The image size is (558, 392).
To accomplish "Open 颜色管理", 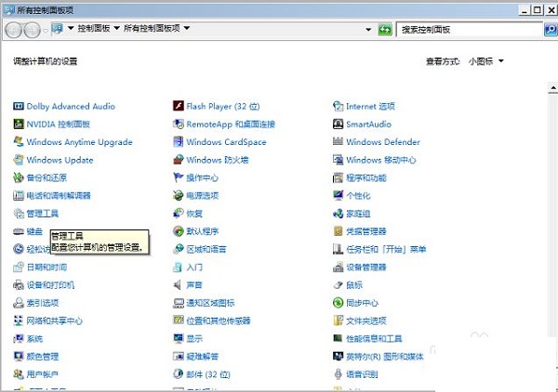I will 43,357.
